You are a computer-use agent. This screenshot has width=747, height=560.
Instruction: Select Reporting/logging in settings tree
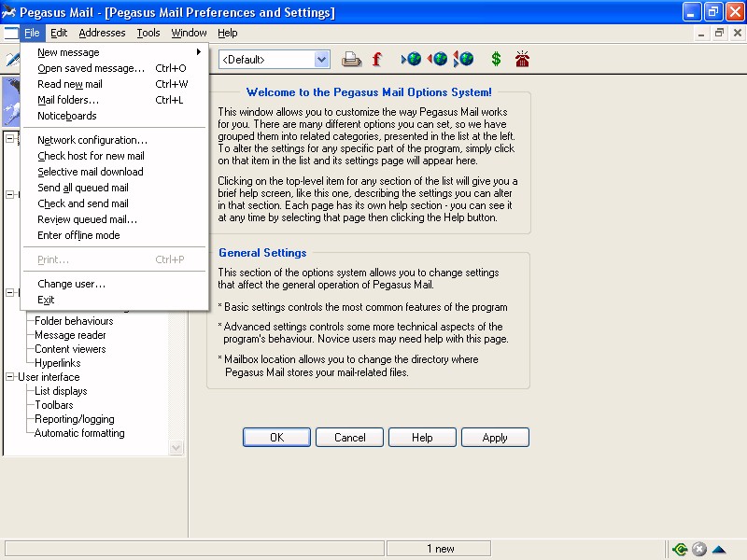tap(75, 419)
